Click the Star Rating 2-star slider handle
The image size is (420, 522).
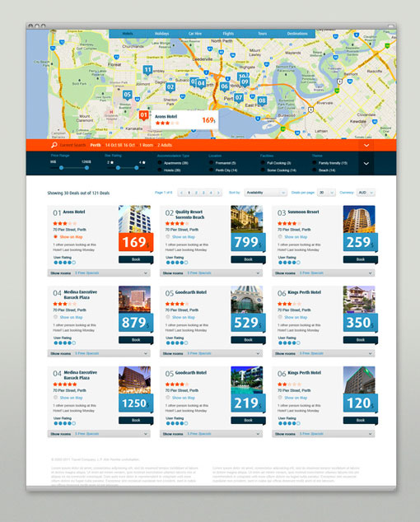coord(118,168)
